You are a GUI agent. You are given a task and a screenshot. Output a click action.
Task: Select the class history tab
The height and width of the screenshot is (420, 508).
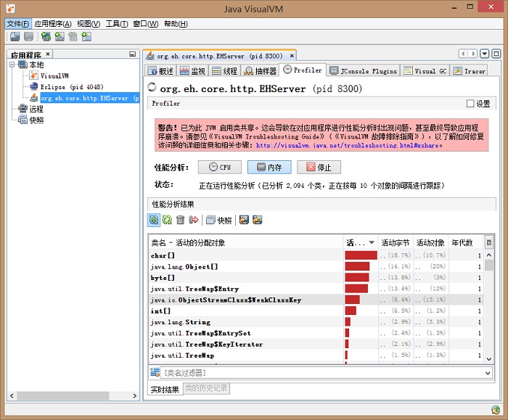pyautogui.click(x=206, y=388)
